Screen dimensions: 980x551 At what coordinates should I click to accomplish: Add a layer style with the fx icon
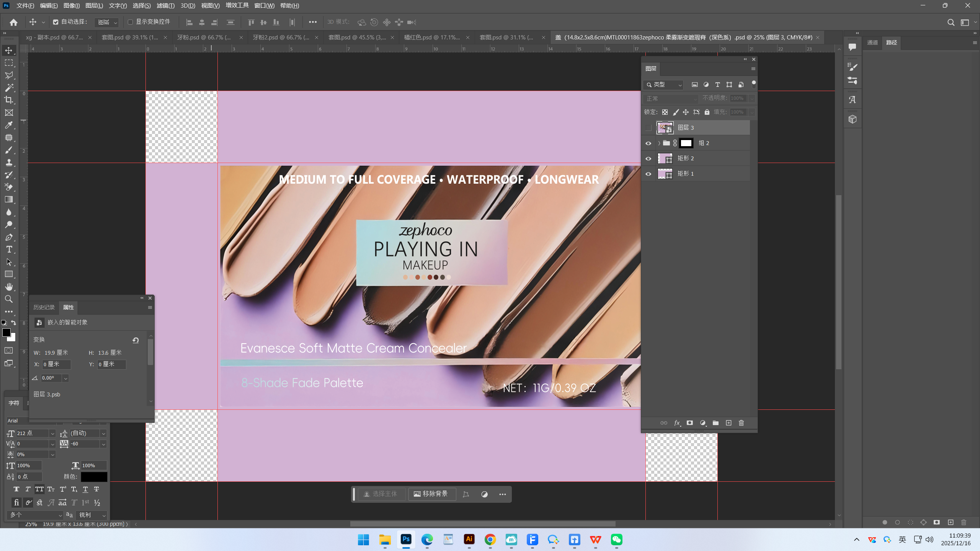point(677,423)
